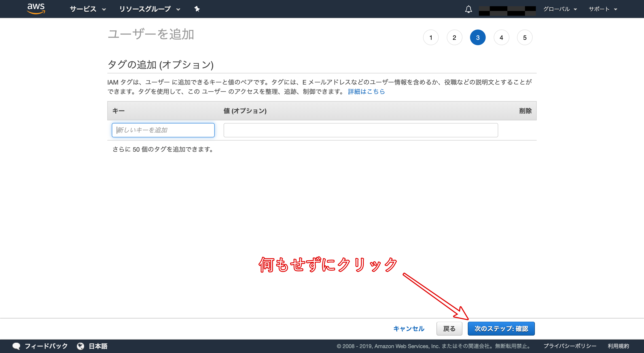Select the active step 3 circle
Image resolution: width=644 pixels, height=353 pixels.
[x=478, y=38]
